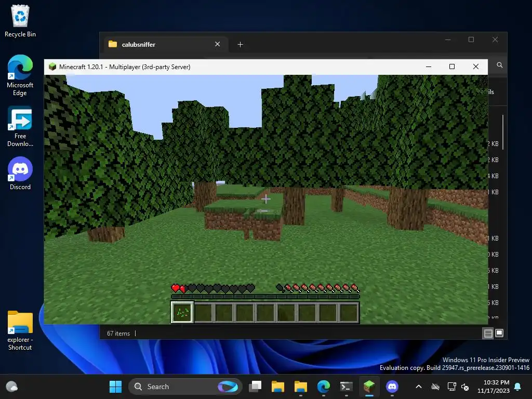Open the network display tray icon
Image resolution: width=532 pixels, height=399 pixels.
coord(451,387)
